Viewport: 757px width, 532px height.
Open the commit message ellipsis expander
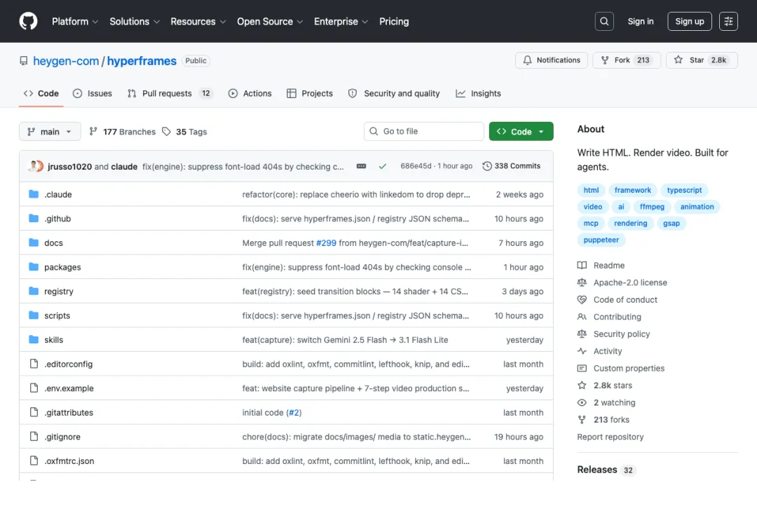click(x=361, y=166)
